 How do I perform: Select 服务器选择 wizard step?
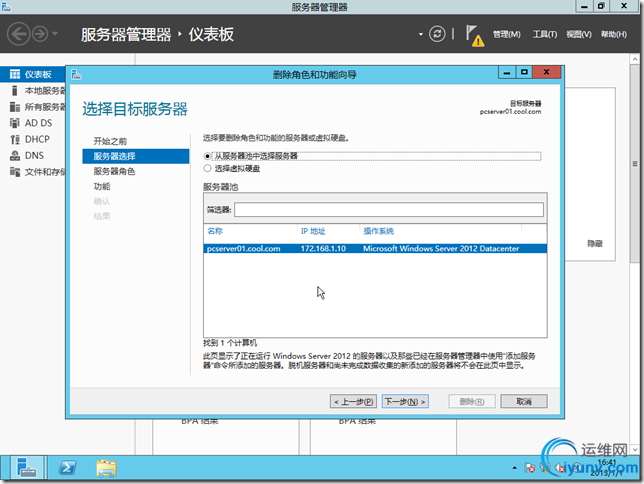click(x=136, y=156)
